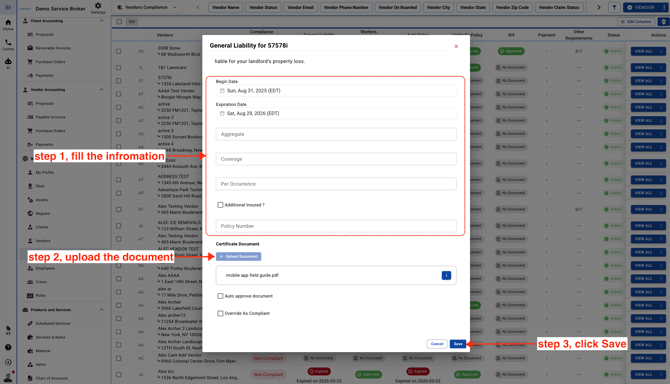The image size is (670, 384).
Task: Check Override As Compliant
Action: point(220,313)
